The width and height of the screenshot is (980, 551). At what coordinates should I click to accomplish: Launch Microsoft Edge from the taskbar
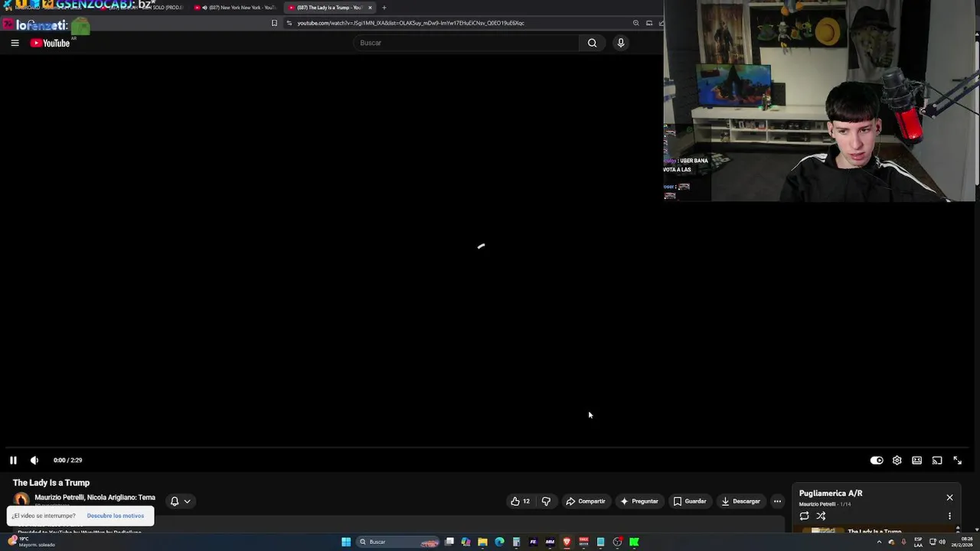[499, 542]
